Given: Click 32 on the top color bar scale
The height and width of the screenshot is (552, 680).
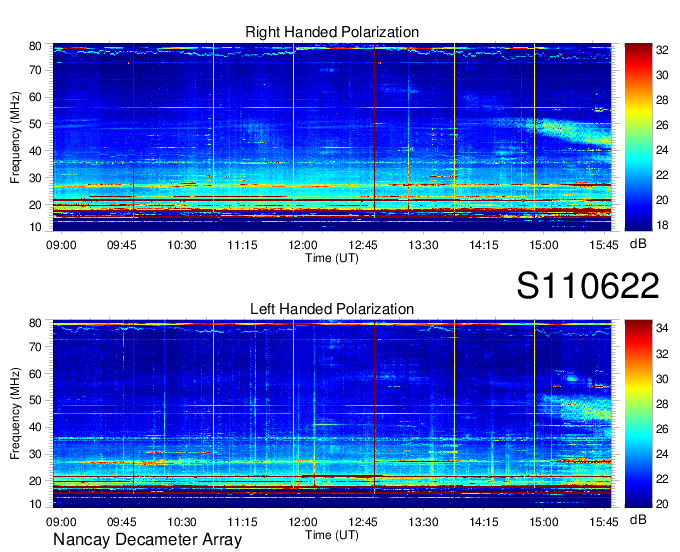Looking at the screenshot, I should click(x=662, y=50).
